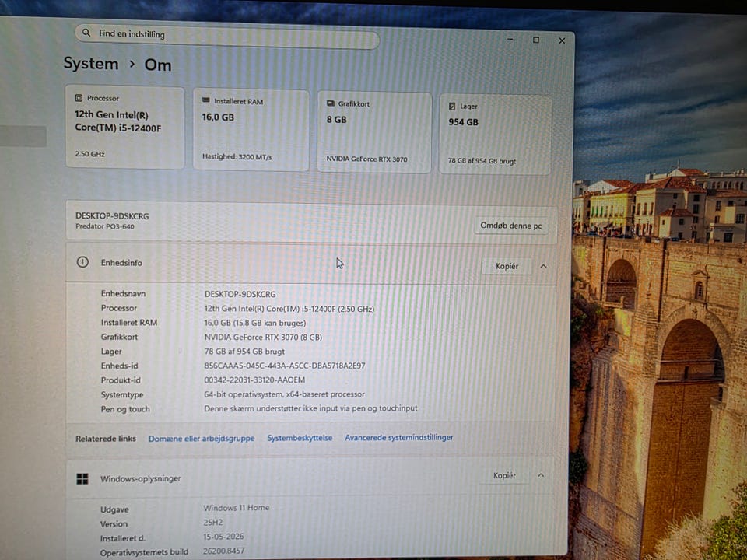Click the Enhedsinfo info circle icon
Viewport: 747px width, 560px height.
point(82,262)
